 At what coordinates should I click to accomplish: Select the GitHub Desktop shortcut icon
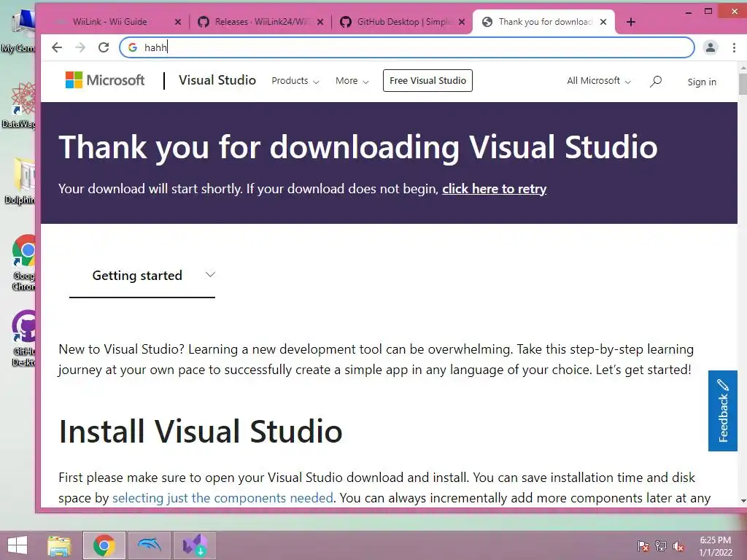23,338
